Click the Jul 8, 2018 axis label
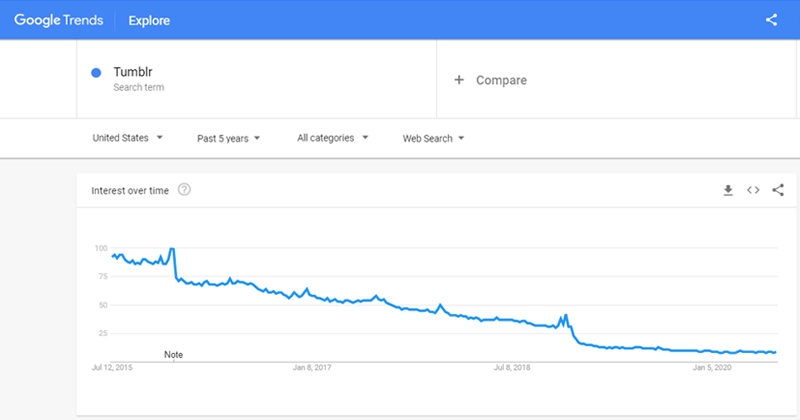This screenshot has width=800, height=420. click(512, 367)
